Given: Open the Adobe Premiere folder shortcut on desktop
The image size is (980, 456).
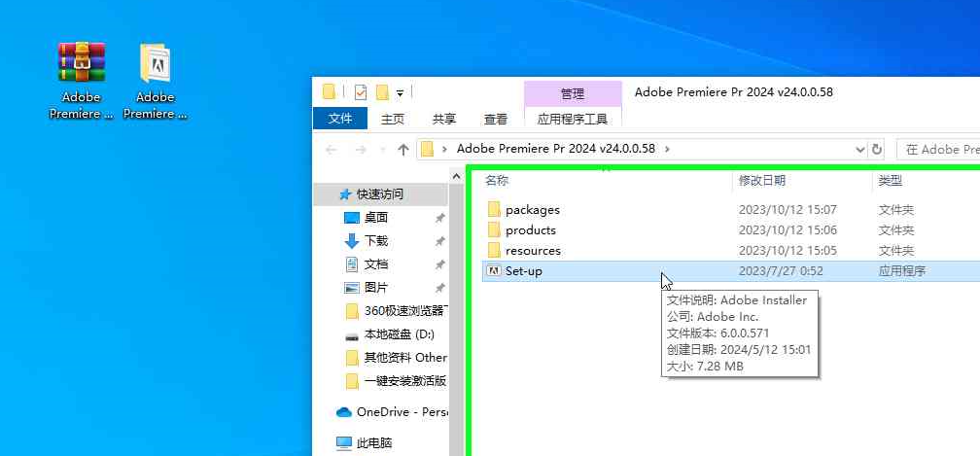Looking at the screenshot, I should point(155,80).
